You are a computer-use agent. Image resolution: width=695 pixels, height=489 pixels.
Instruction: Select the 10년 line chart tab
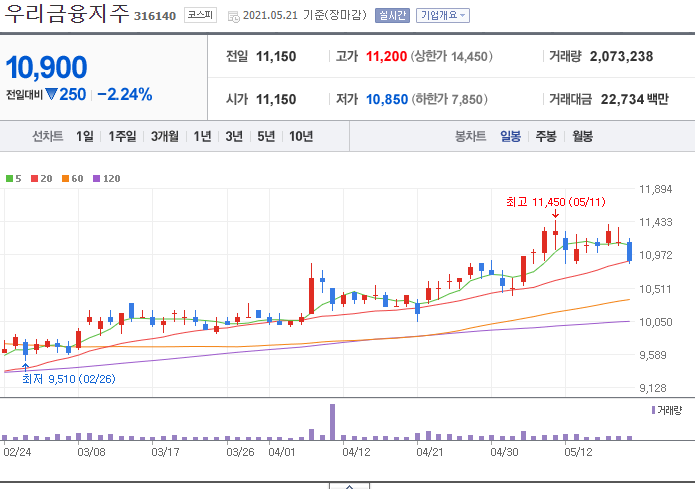pos(301,136)
